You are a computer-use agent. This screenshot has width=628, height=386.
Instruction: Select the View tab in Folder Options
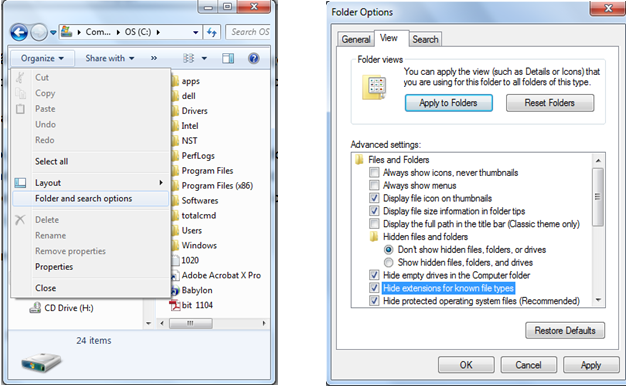(x=388, y=38)
